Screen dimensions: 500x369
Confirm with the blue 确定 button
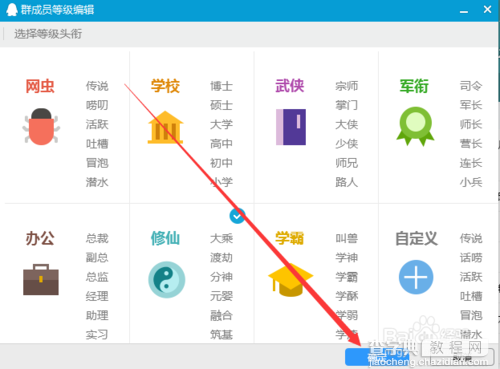(x=377, y=357)
